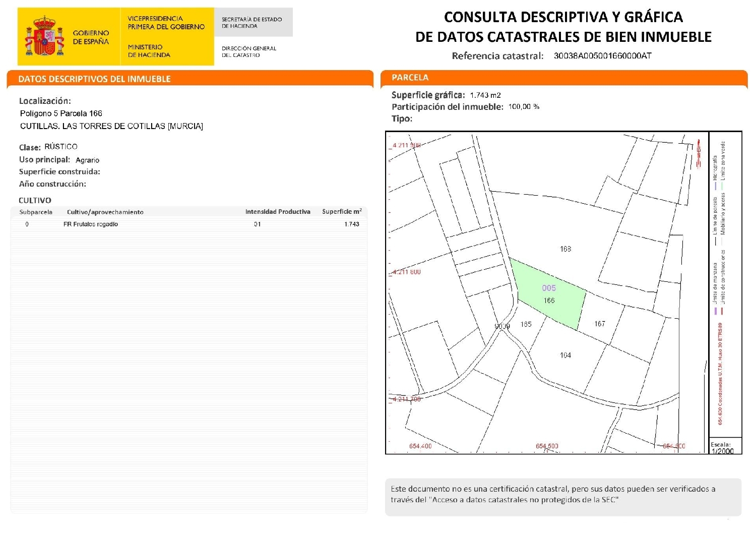This screenshot has width=756, height=534.
Task: Click the '1.743 m2' graphic surface value
Action: pyautogui.click(x=485, y=95)
